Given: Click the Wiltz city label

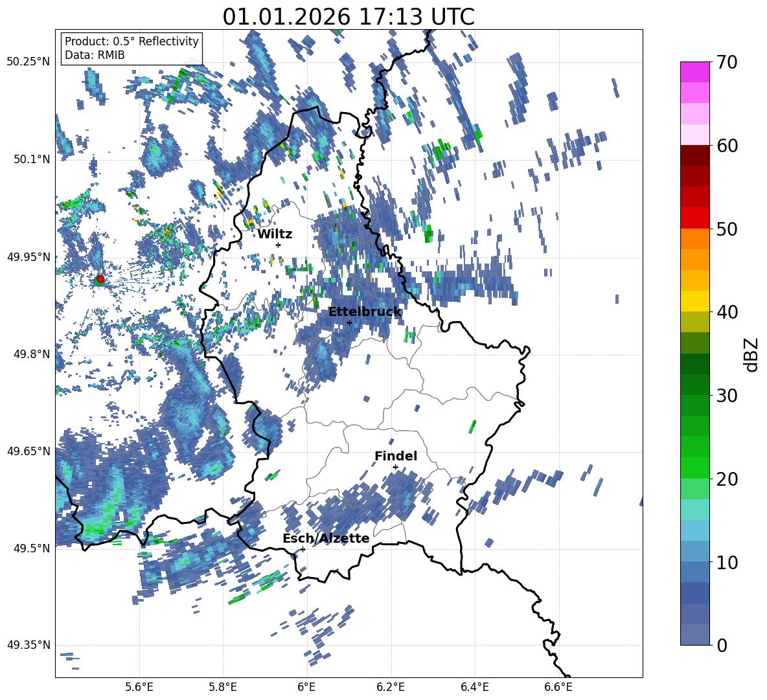Looking at the screenshot, I should point(275,234).
